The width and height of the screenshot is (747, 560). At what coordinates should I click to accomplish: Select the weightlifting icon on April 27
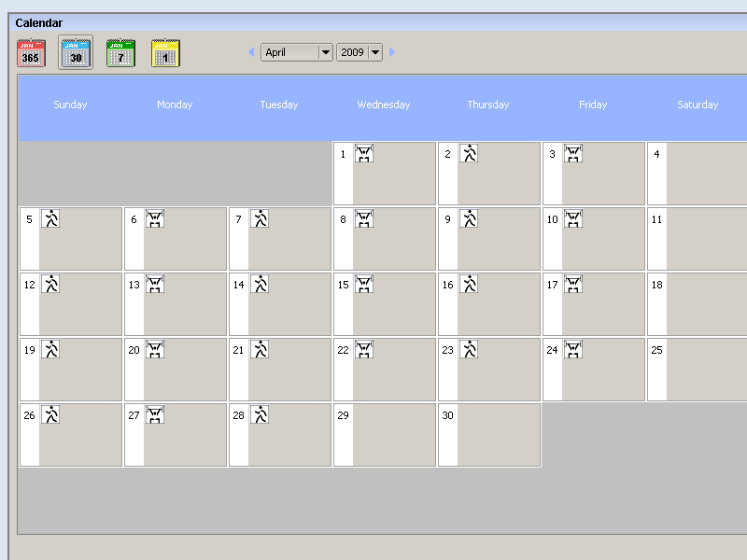155,415
